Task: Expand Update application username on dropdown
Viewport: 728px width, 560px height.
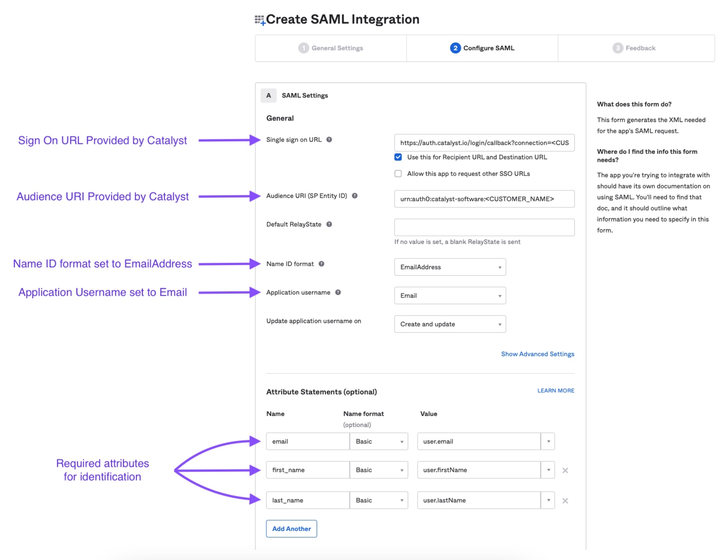Action: (x=450, y=324)
